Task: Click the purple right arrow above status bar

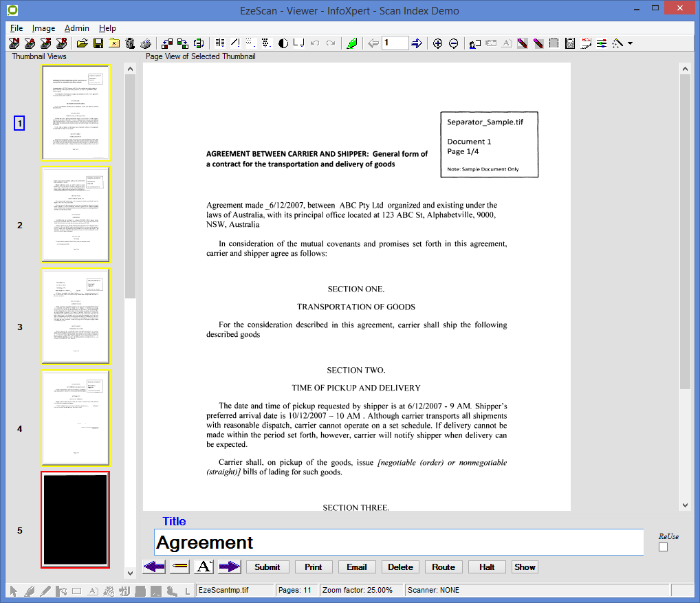Action: pos(229,567)
